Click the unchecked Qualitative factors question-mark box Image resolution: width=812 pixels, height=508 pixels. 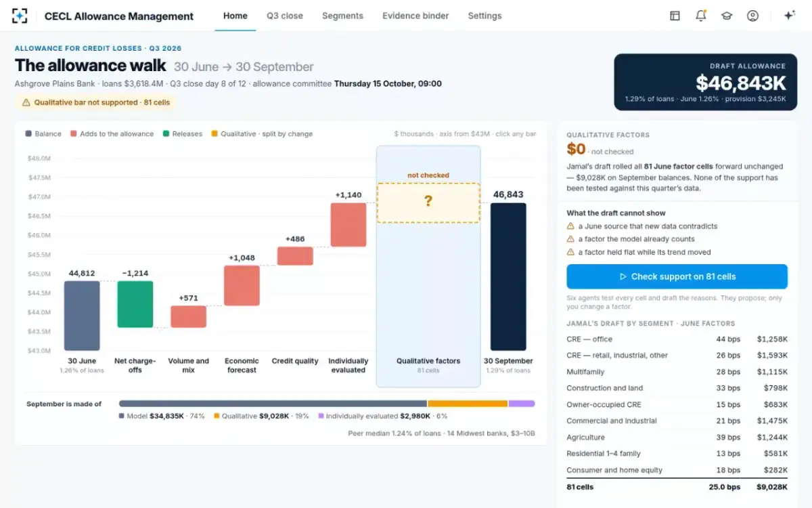(x=428, y=203)
